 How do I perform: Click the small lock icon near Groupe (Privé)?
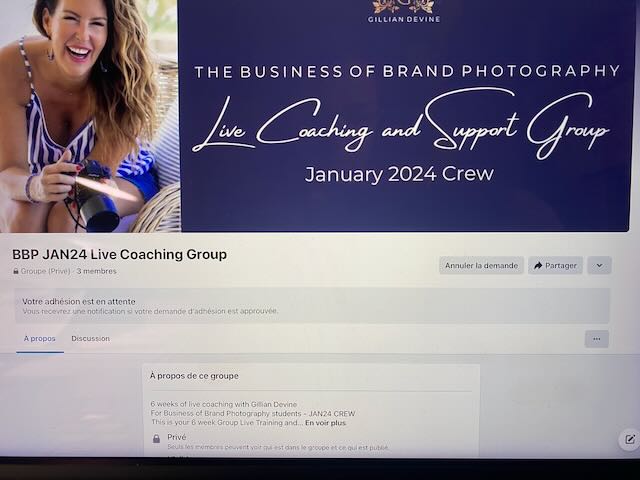(16, 271)
